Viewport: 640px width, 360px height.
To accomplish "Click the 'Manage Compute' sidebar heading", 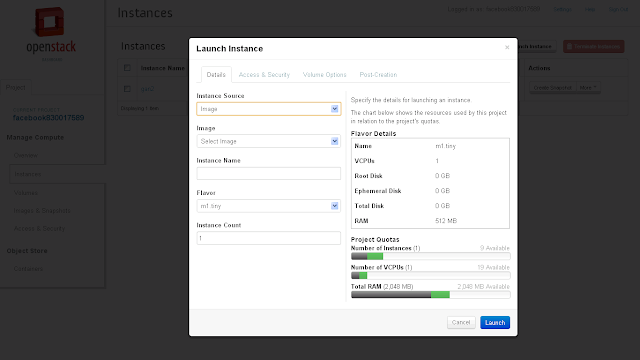I will pos(35,138).
